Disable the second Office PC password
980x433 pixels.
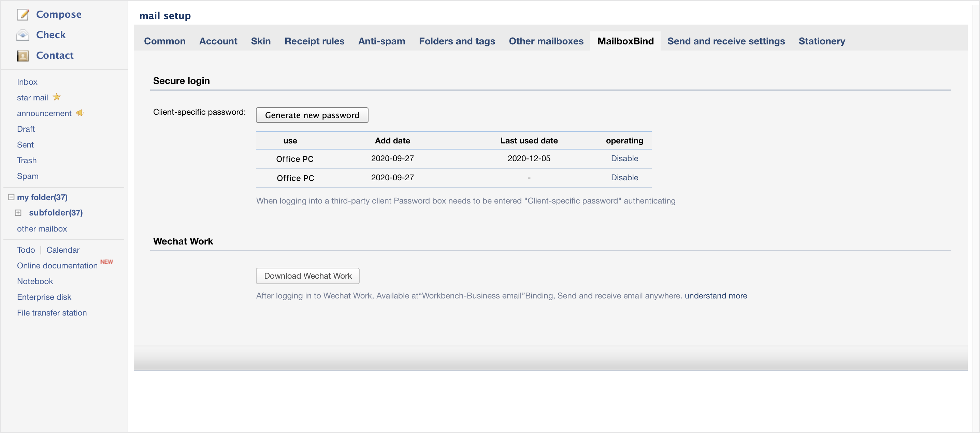pyautogui.click(x=624, y=178)
